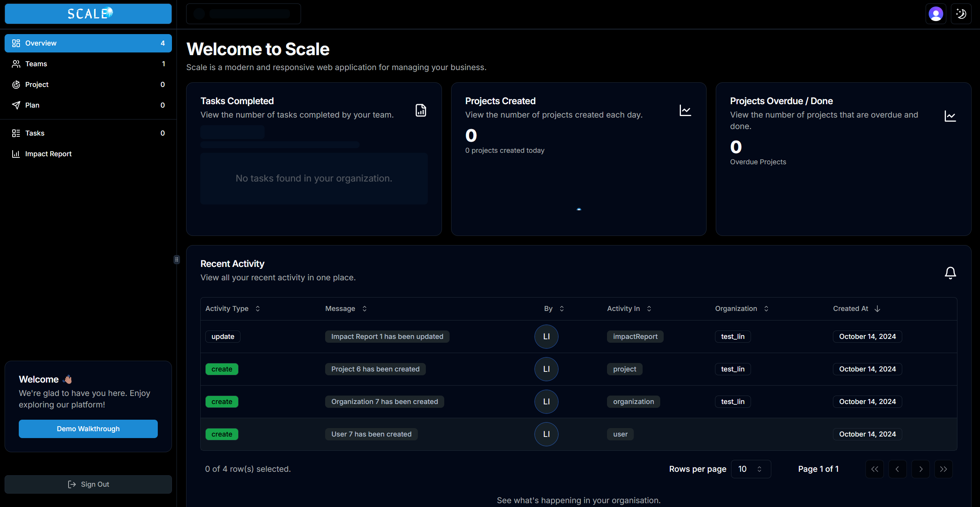Sort table by Organization column
Screen dimensions: 980x507
click(x=742, y=309)
